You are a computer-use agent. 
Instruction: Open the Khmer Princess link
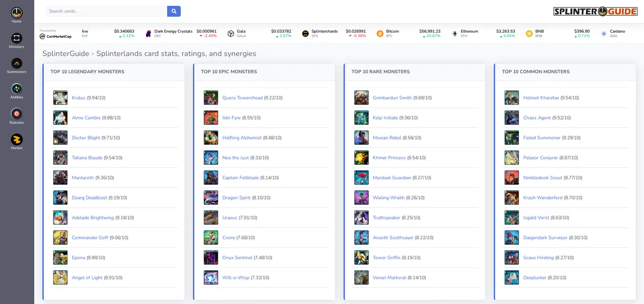(x=389, y=158)
